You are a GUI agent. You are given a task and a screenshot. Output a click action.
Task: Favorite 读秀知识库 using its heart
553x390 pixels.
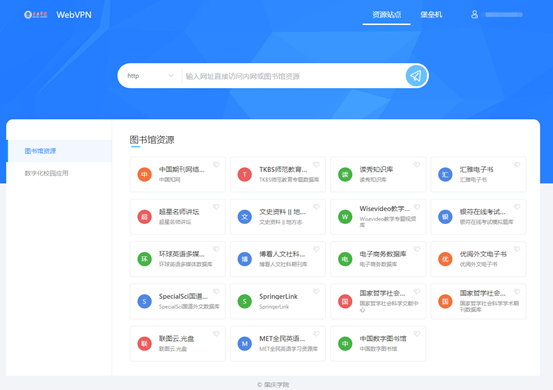[417, 164]
